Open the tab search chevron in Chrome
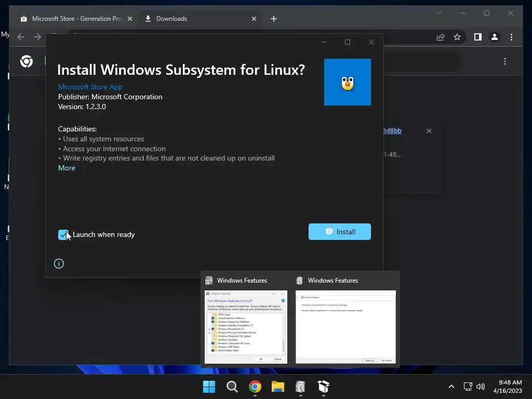The height and width of the screenshot is (399, 532). pos(438,13)
